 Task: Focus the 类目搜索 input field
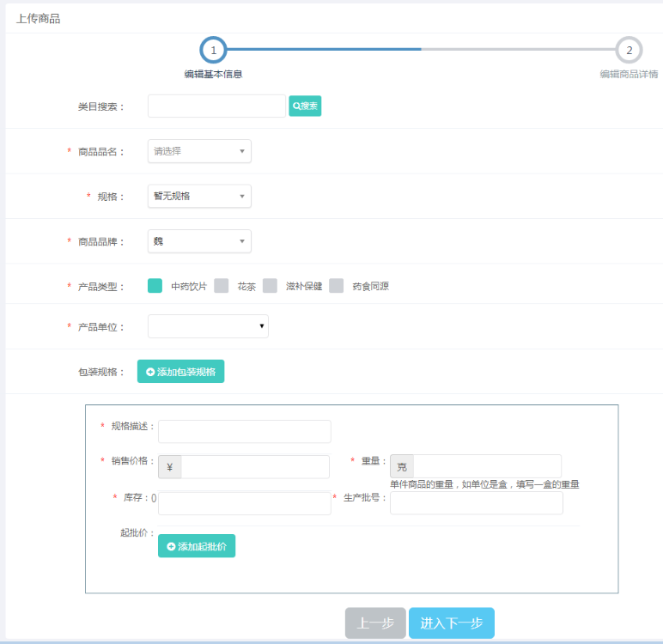pos(217,106)
